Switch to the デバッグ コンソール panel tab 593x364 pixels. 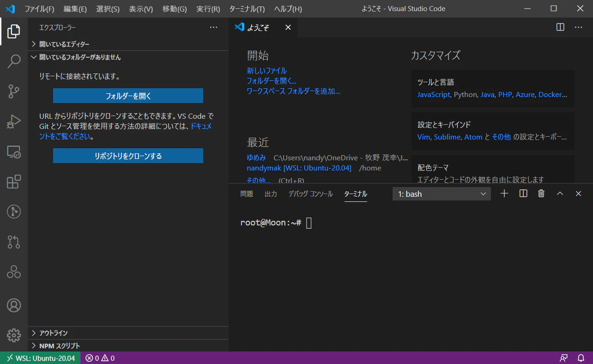tap(310, 194)
